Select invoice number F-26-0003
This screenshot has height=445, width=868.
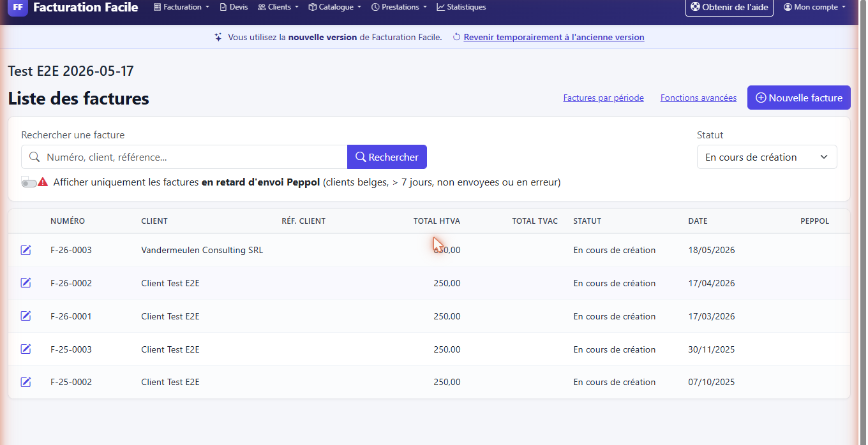click(71, 250)
